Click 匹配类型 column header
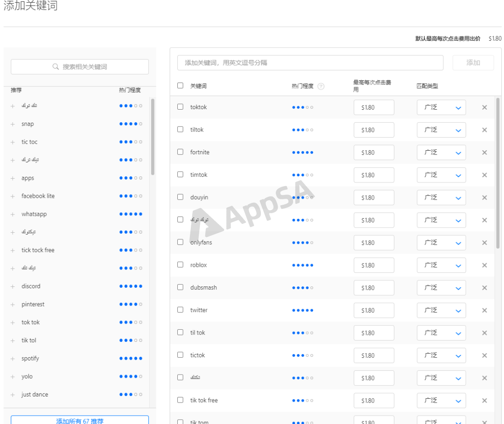This screenshot has width=504, height=424. click(427, 86)
